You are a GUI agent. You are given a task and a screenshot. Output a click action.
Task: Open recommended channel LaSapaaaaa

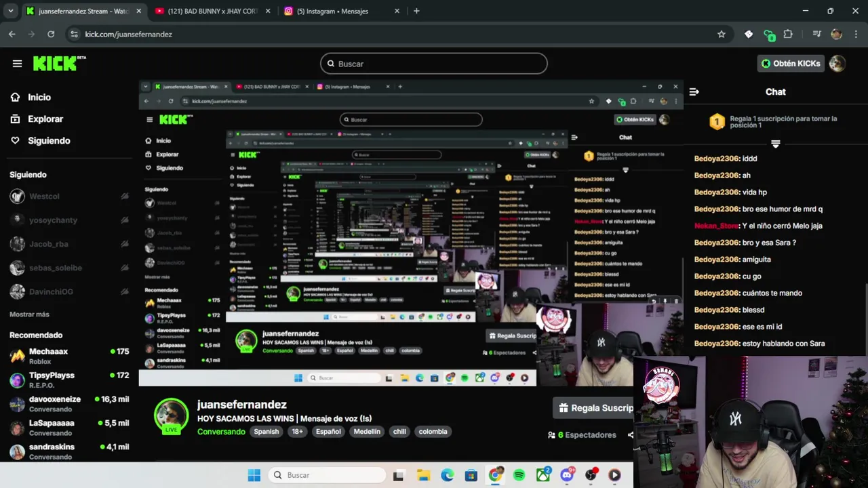coord(69,427)
